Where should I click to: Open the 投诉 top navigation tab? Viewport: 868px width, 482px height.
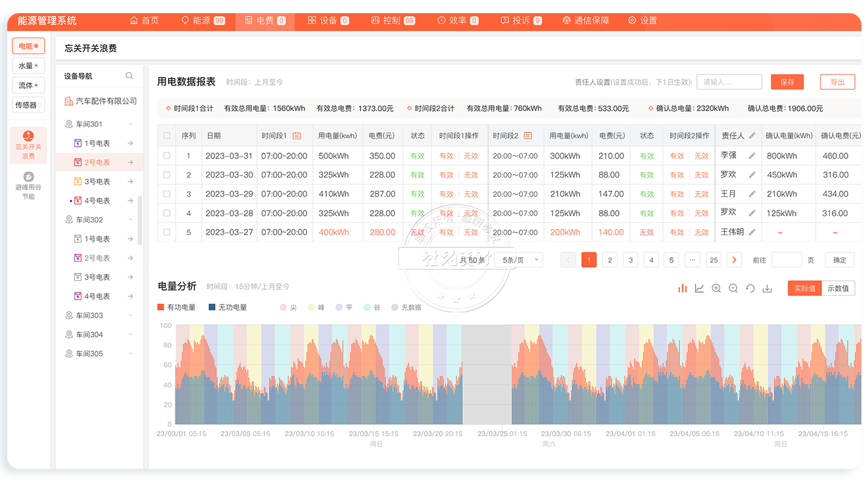click(521, 20)
